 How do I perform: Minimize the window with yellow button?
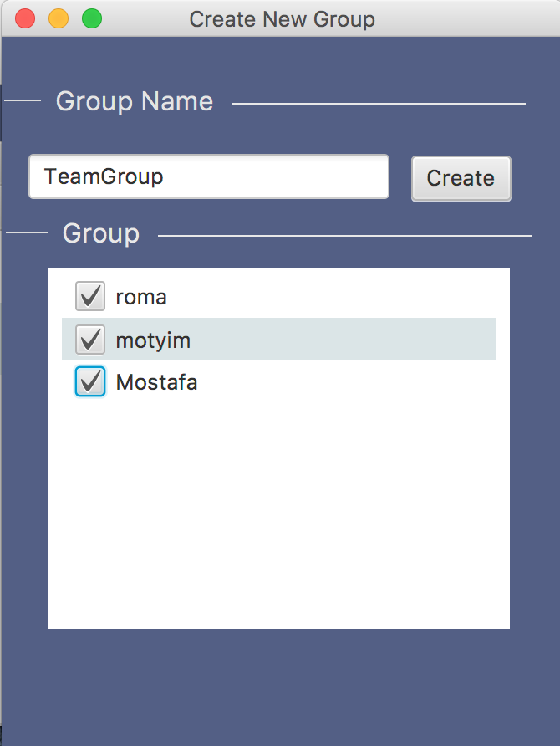tap(59, 18)
